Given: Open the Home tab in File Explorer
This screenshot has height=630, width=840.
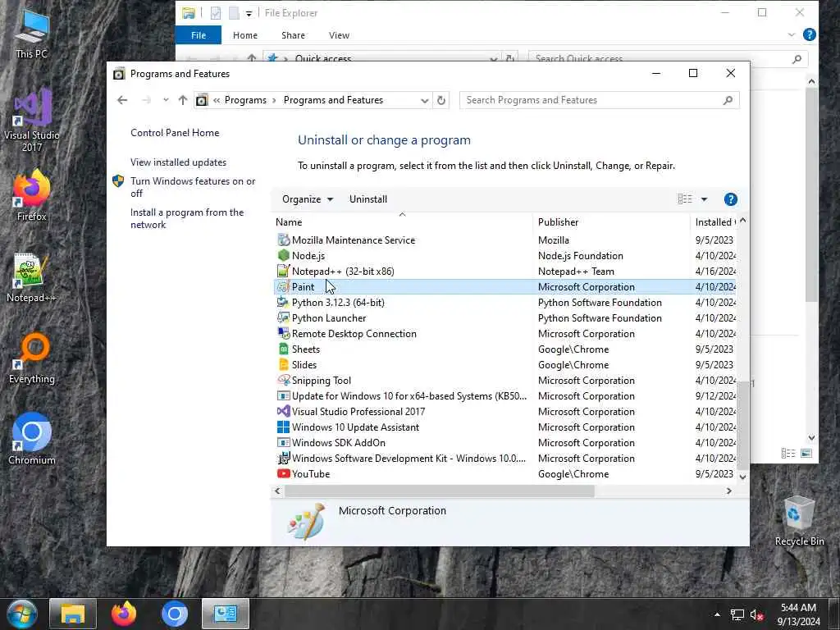Looking at the screenshot, I should pos(244,35).
